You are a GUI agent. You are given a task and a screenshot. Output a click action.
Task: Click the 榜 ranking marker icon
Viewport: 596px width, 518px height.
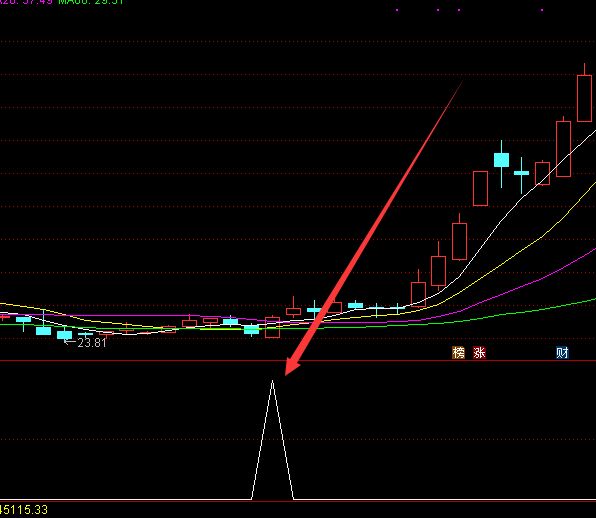pyautogui.click(x=458, y=353)
